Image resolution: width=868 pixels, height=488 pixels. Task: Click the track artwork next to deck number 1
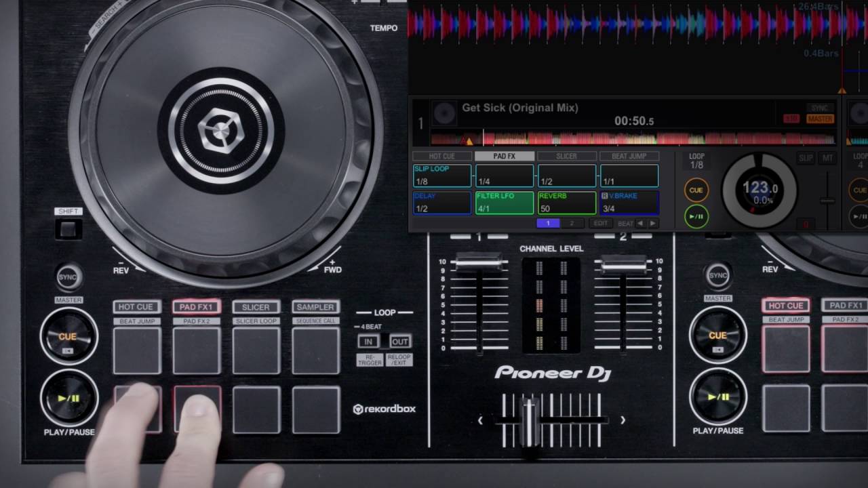tap(444, 112)
